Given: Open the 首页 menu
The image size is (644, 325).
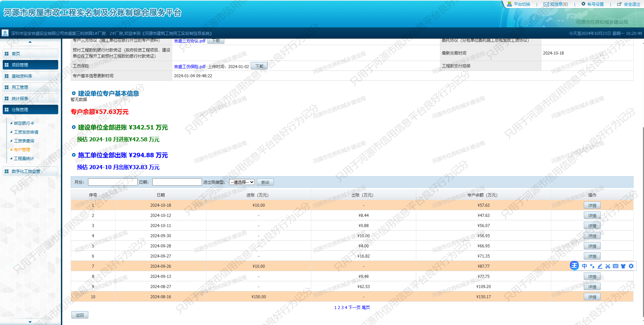Looking at the screenshot, I should [30, 54].
